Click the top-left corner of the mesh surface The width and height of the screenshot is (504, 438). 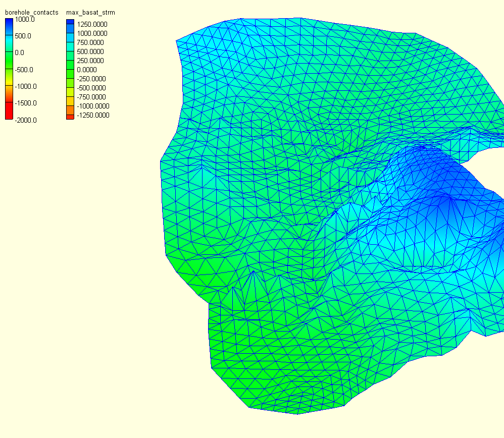coord(177,41)
